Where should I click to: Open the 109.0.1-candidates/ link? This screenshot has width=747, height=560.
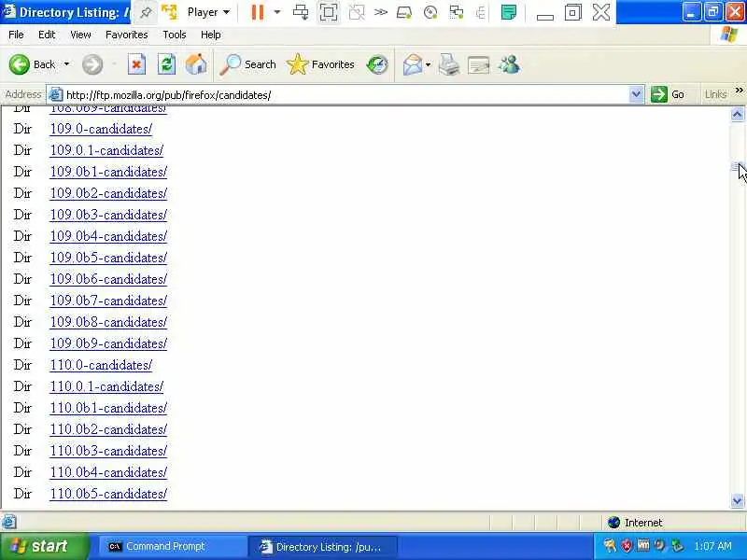106,150
